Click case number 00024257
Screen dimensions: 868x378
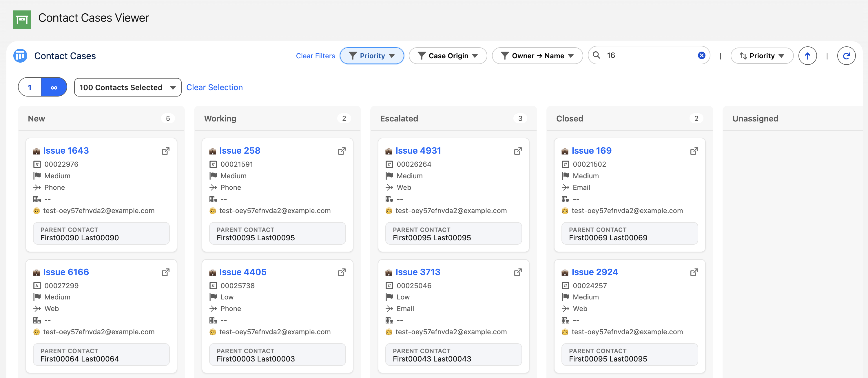[590, 286]
